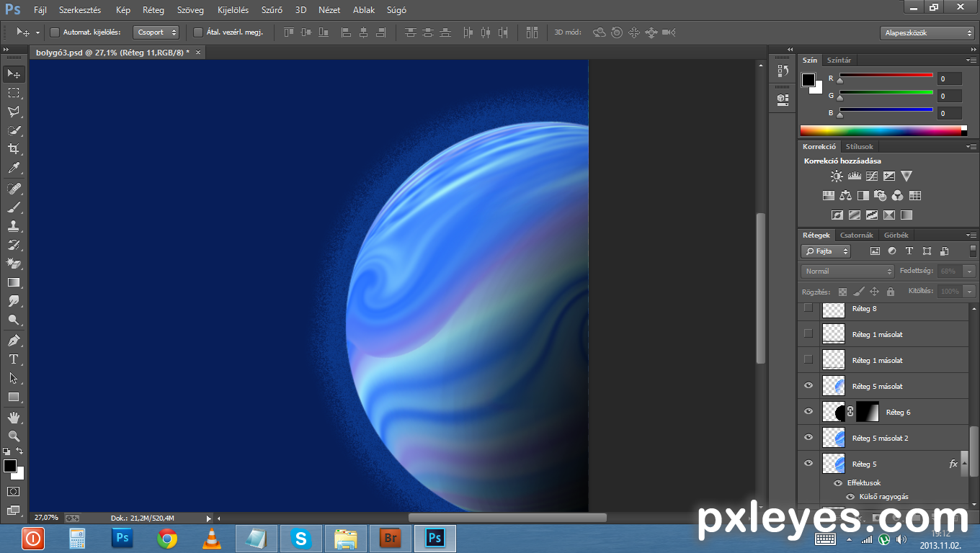Select the Smudge tool

pyautogui.click(x=14, y=301)
